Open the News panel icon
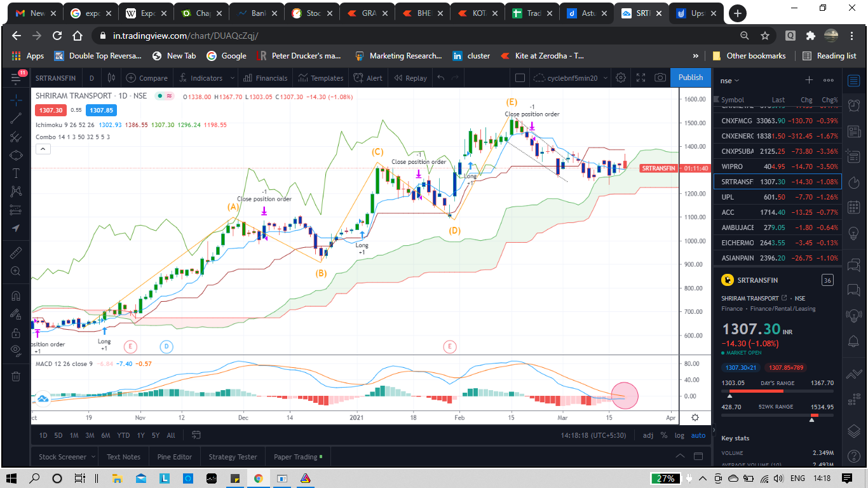The height and width of the screenshot is (488, 868). tap(853, 130)
